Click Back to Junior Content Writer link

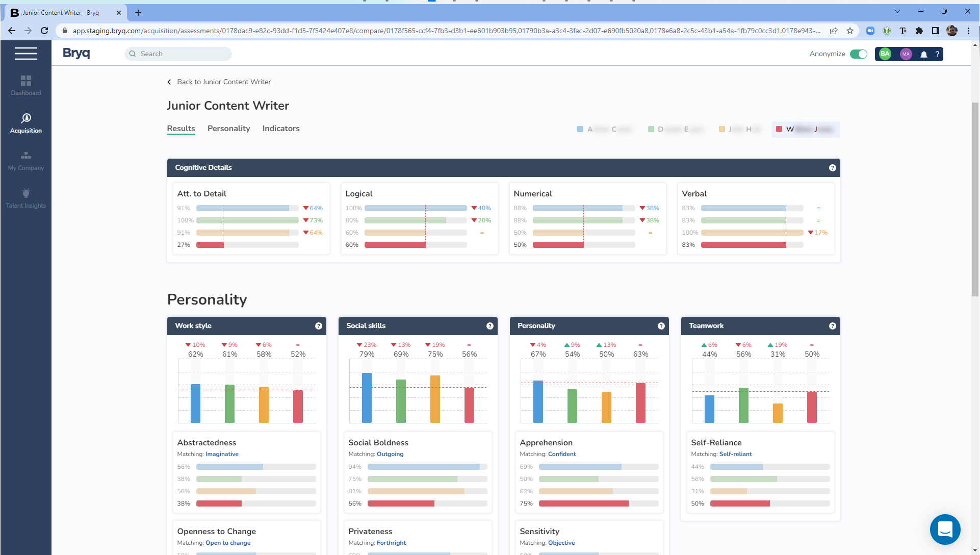point(223,82)
